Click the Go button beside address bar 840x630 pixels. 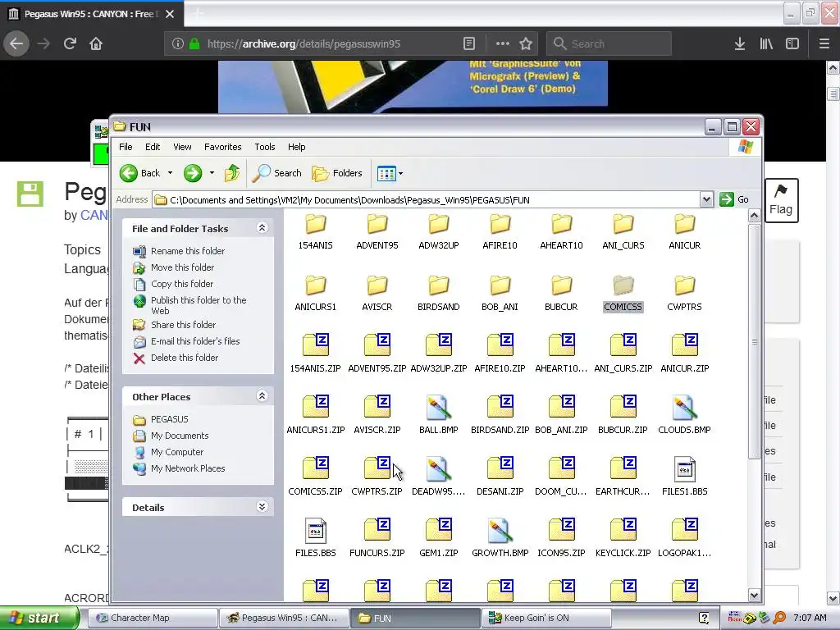(x=734, y=200)
